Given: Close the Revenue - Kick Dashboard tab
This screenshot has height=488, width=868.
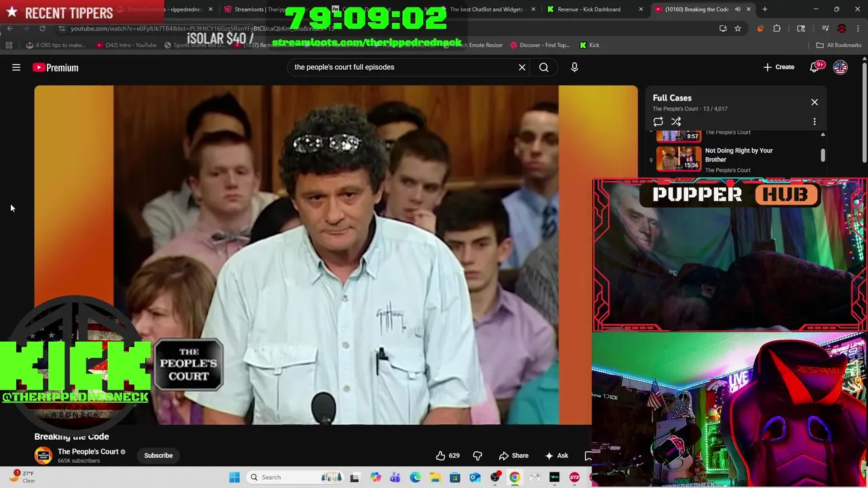Looking at the screenshot, I should click(x=641, y=9).
